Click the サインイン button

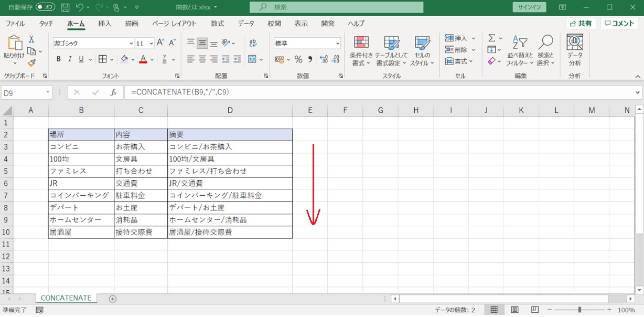tap(529, 7)
